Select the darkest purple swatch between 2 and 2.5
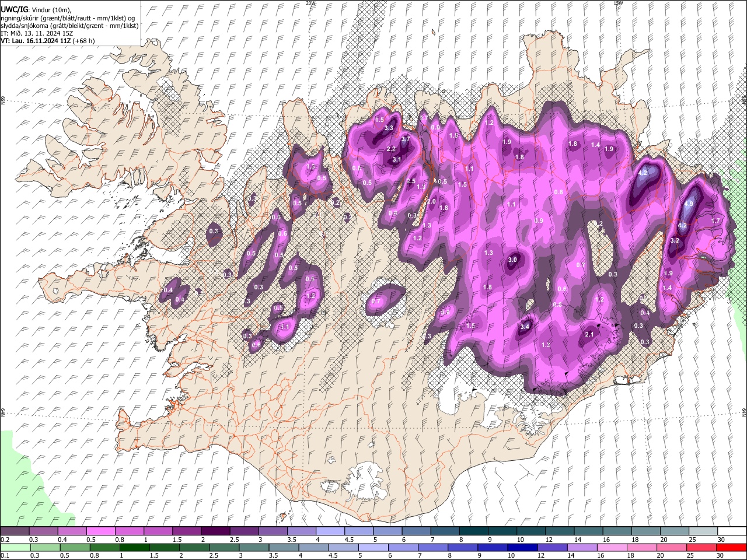The height and width of the screenshot is (560, 747). 215,531
